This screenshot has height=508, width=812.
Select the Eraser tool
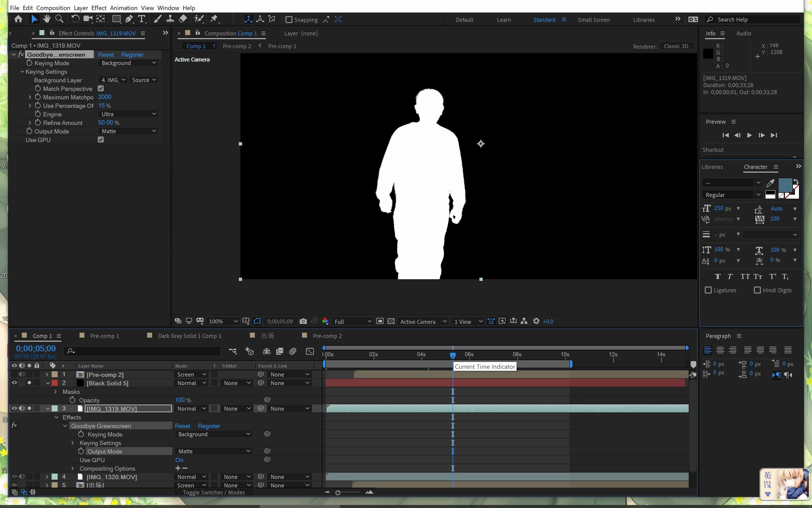tap(183, 19)
